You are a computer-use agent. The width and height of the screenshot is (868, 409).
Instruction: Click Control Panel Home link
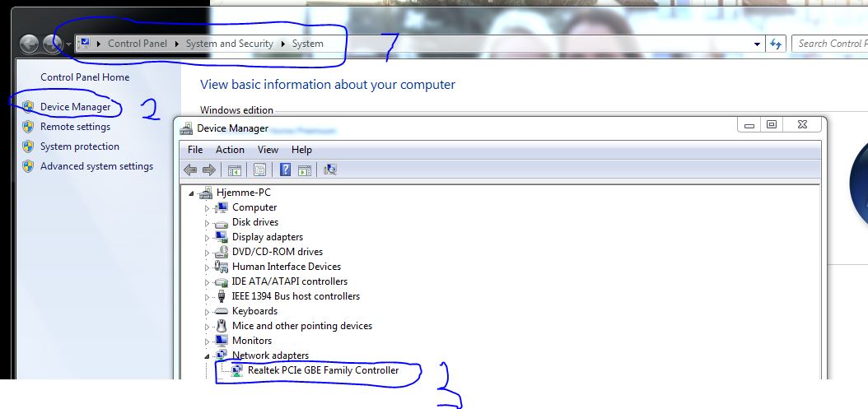coord(85,77)
